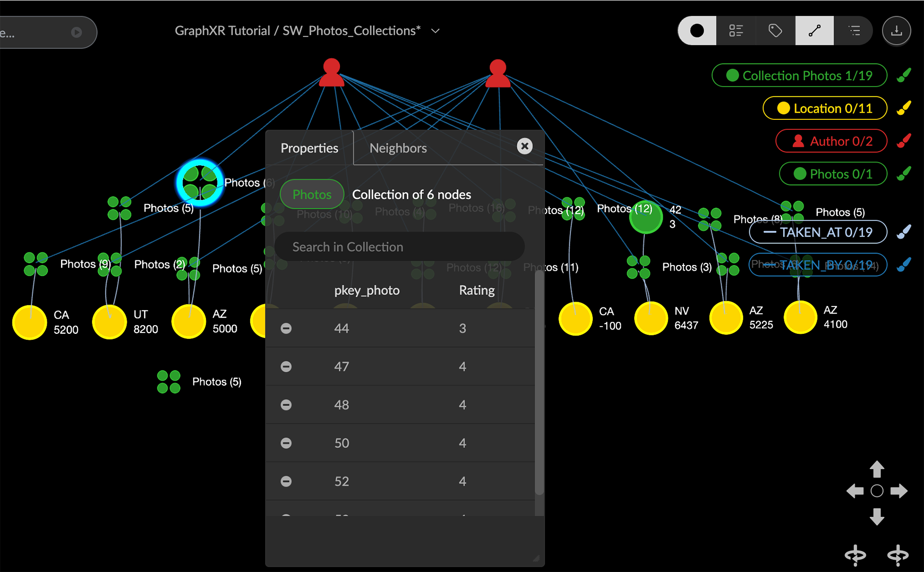The image size is (924, 572).
Task: Click green paintbrush beside Collection Photos
Action: pos(904,76)
